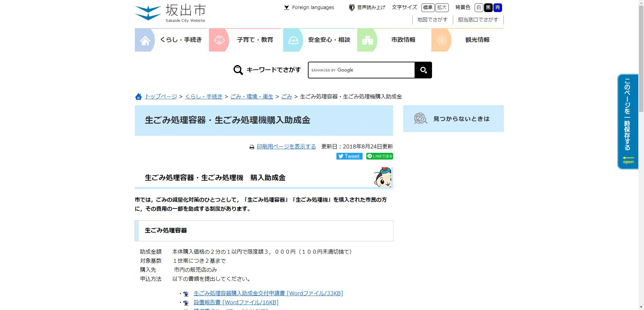This screenshot has height=310, width=644.
Task: Share the page via LINEで送る button
Action: 379,156
